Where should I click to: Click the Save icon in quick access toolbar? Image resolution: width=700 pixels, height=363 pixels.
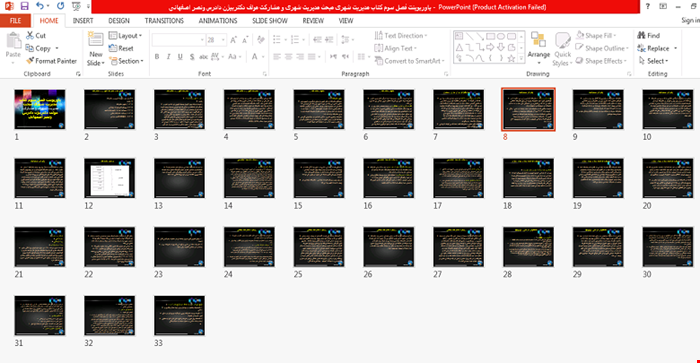(x=25, y=6)
